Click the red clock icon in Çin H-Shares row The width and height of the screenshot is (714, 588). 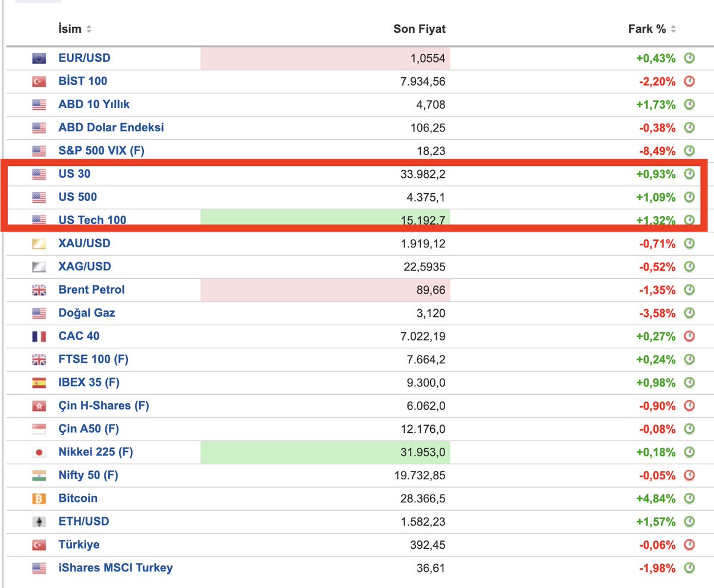pyautogui.click(x=690, y=406)
